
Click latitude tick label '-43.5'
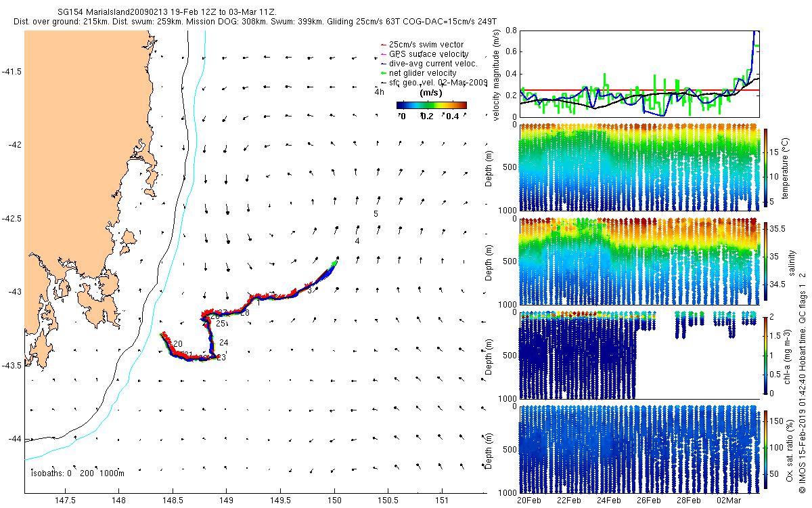12,366
